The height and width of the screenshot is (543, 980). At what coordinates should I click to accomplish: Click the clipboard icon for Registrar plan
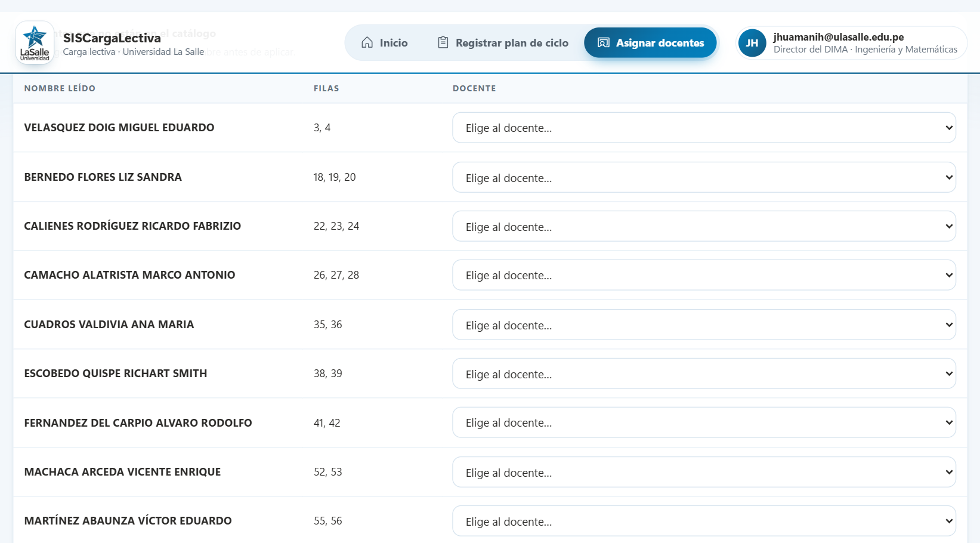click(x=443, y=43)
